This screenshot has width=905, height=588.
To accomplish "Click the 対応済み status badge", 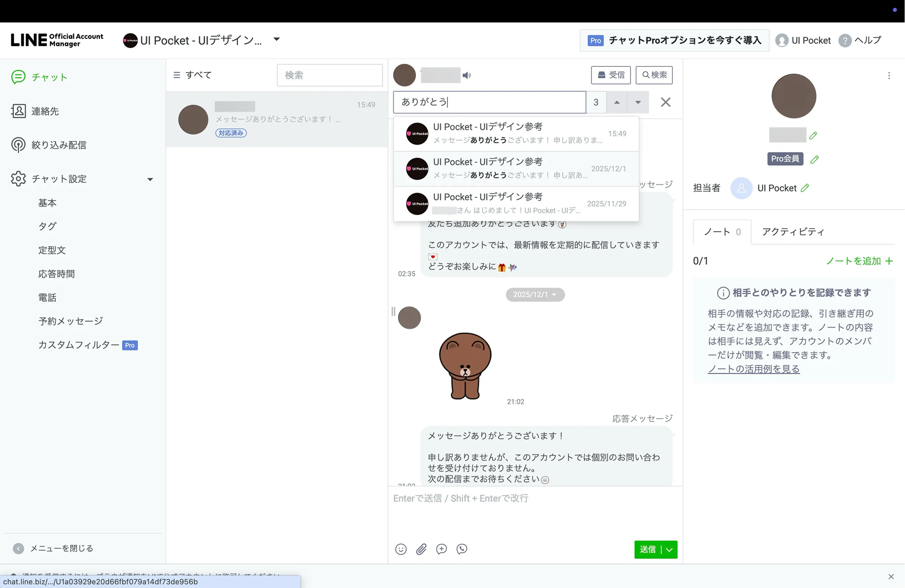I will tap(231, 133).
